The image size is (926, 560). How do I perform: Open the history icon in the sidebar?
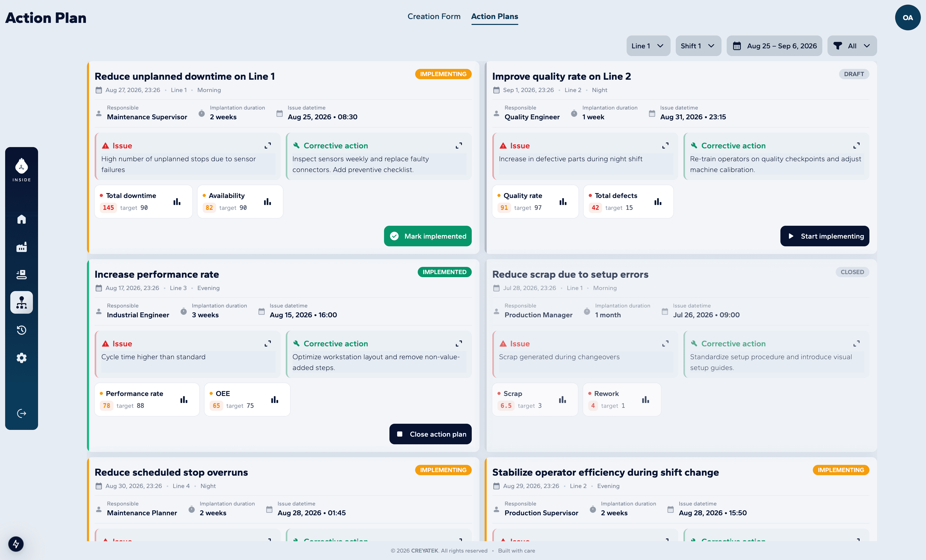pyautogui.click(x=21, y=330)
